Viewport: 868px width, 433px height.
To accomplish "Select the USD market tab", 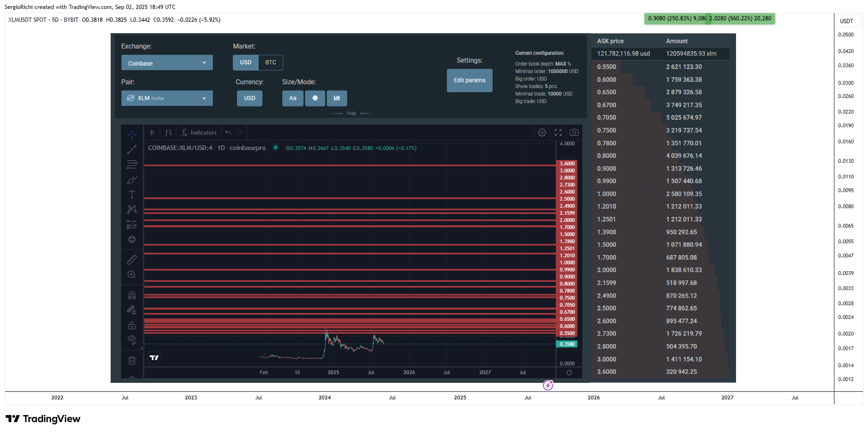I will point(245,62).
